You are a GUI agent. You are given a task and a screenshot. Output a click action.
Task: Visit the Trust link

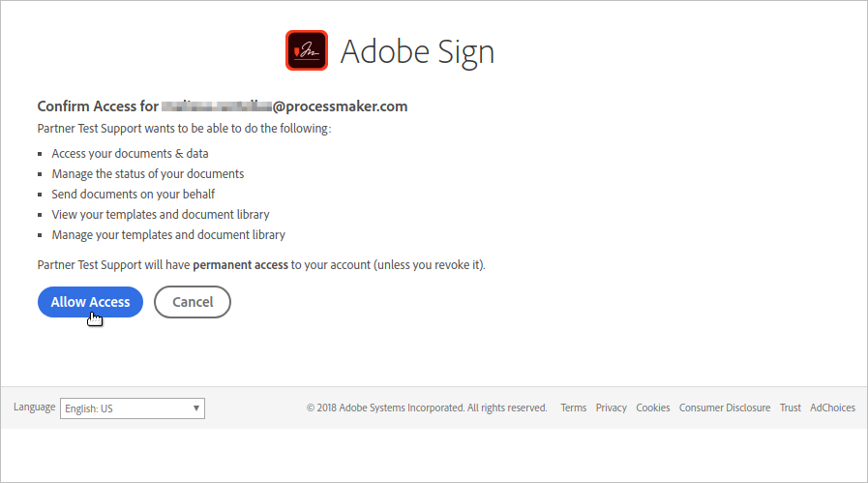tap(790, 408)
